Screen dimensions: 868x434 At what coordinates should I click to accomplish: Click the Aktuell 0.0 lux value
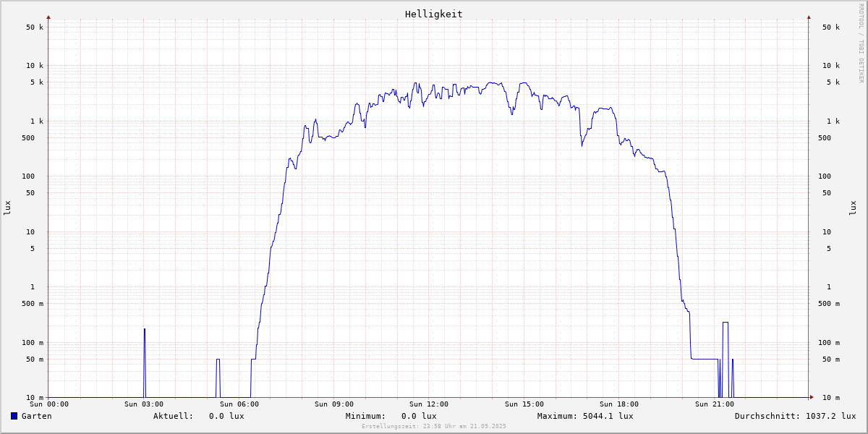point(226,416)
